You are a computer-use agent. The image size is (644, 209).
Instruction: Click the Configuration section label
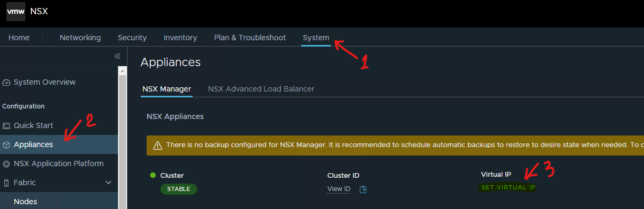(x=23, y=106)
